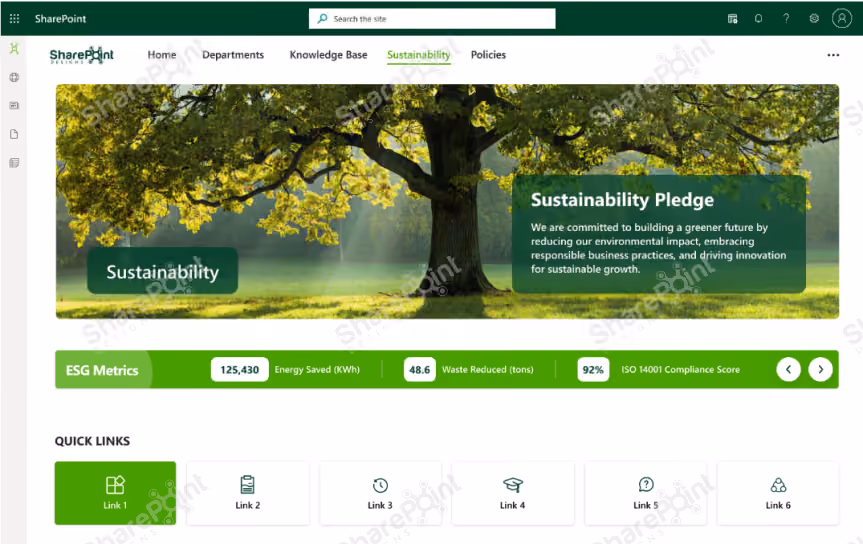This screenshot has width=863, height=544.
Task: Open the Link 2 tile
Action: (x=248, y=493)
